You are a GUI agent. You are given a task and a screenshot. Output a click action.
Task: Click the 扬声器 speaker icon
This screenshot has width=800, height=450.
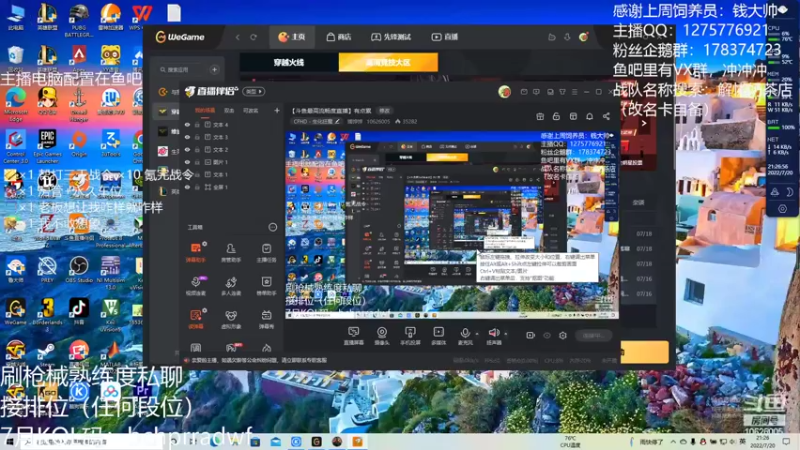pyautogui.click(x=494, y=333)
